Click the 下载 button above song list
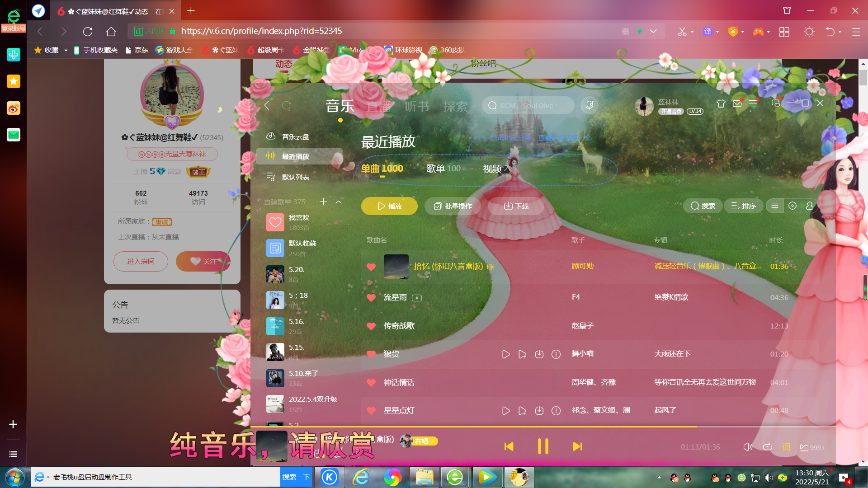Screen dimensions: 868x488 tap(516, 206)
